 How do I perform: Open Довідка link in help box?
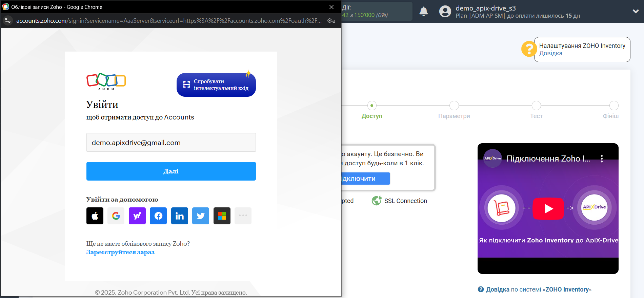point(550,53)
